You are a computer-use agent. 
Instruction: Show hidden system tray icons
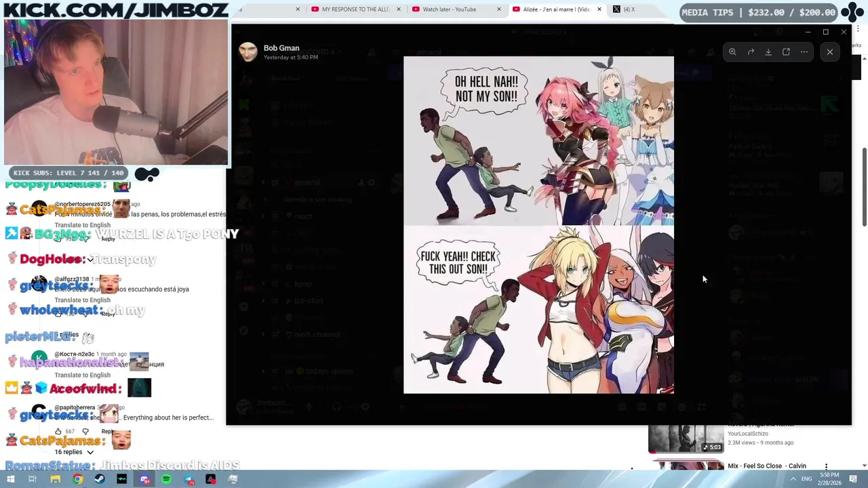click(793, 479)
